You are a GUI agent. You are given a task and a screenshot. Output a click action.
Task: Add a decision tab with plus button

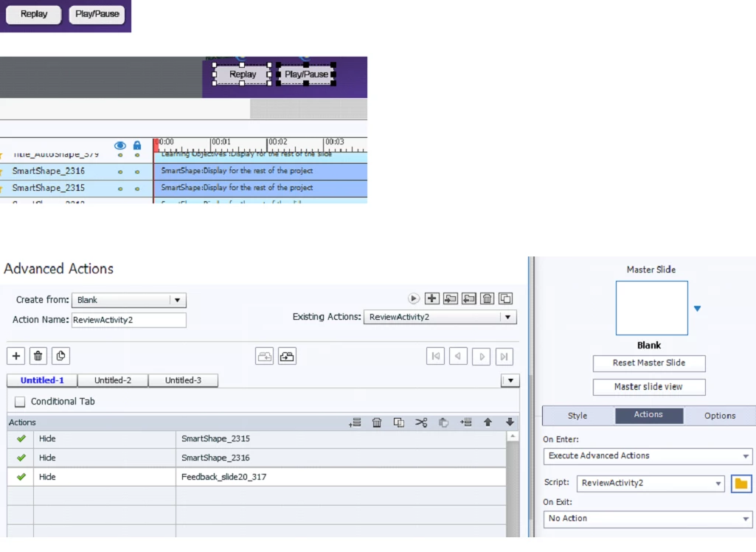[16, 356]
